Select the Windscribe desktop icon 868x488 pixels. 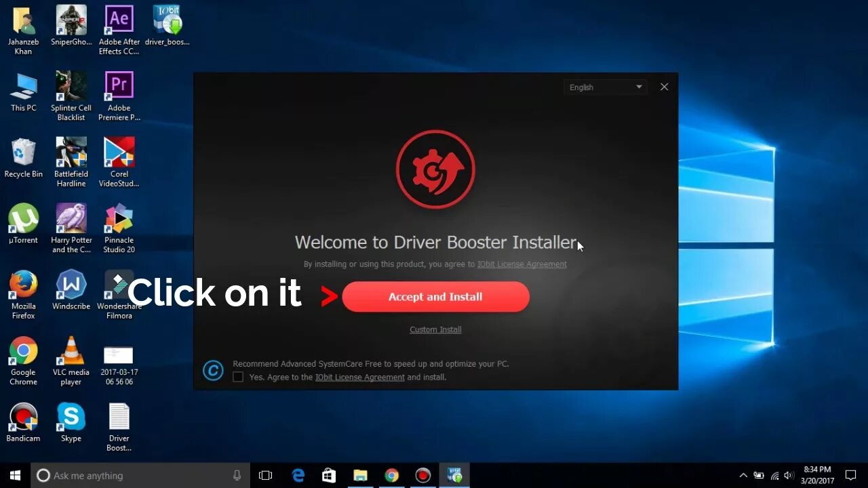tap(71, 291)
